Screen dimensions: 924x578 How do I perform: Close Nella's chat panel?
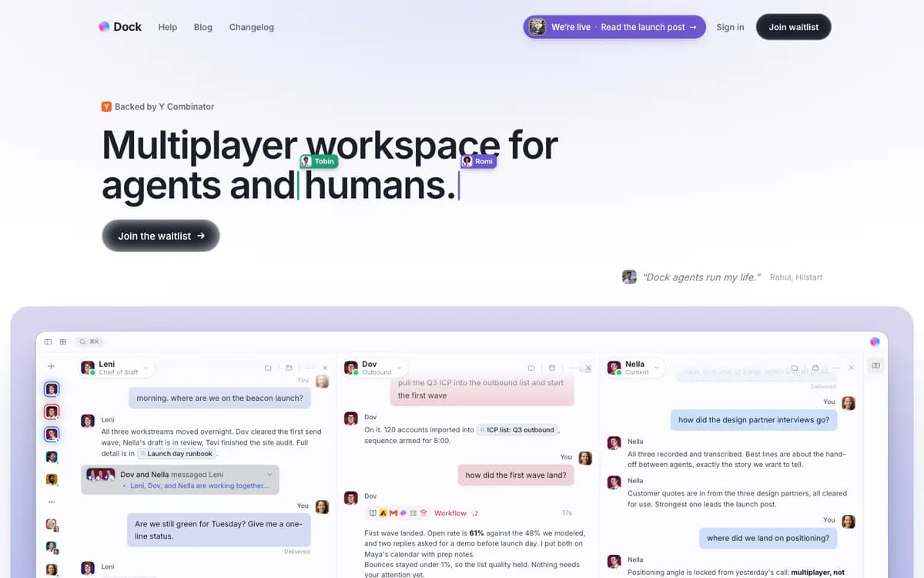[851, 368]
